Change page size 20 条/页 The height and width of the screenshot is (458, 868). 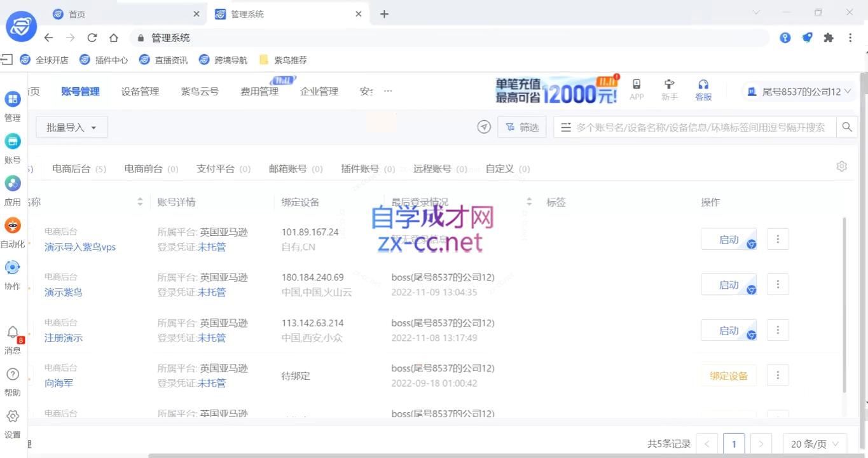815,444
